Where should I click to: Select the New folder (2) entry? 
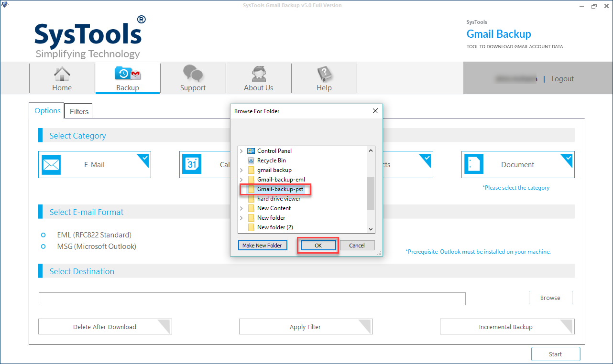point(275,227)
